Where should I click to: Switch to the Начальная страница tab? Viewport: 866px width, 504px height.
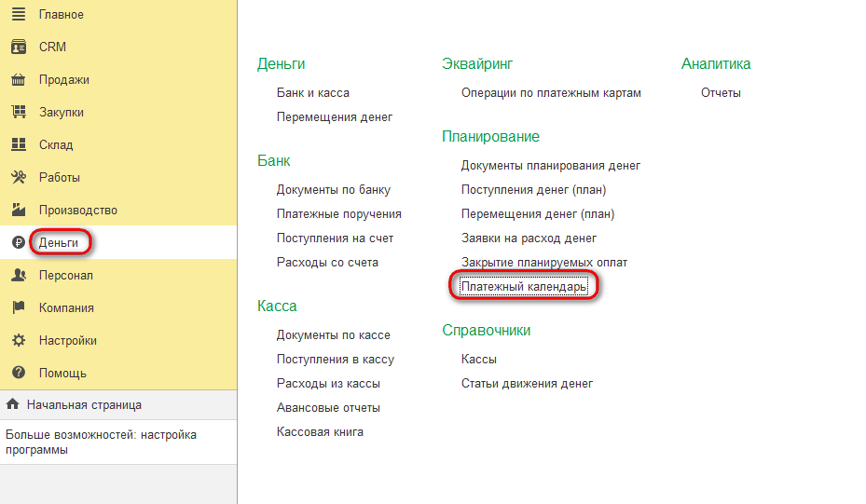[x=84, y=405]
